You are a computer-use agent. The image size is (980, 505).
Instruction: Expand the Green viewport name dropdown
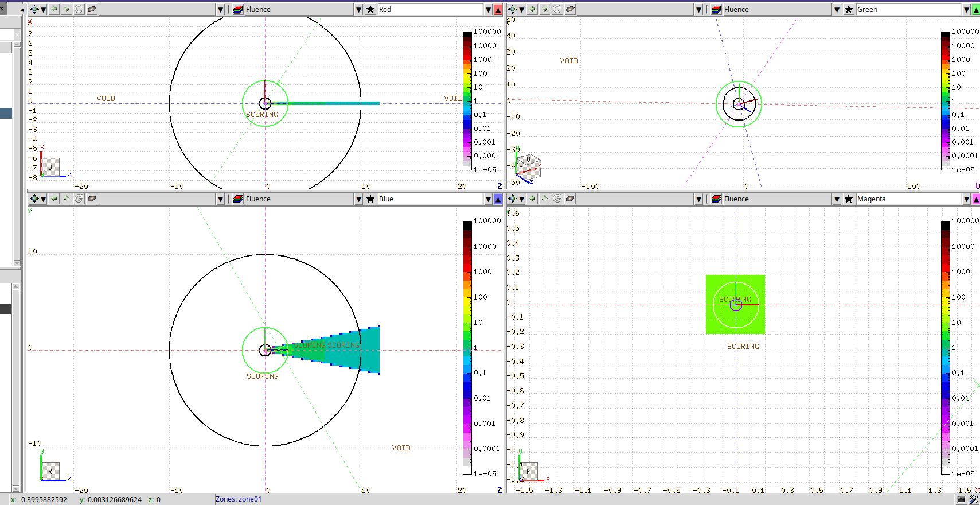coord(966,9)
